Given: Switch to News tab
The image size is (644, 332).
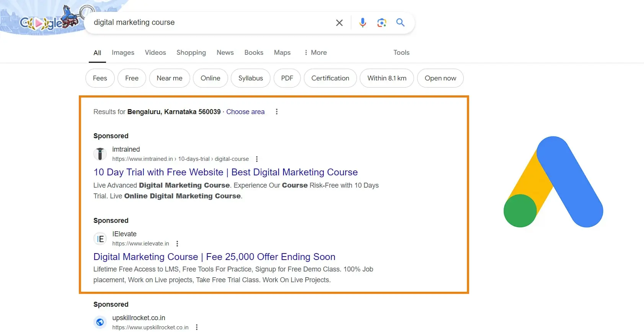Looking at the screenshot, I should pyautogui.click(x=225, y=52).
